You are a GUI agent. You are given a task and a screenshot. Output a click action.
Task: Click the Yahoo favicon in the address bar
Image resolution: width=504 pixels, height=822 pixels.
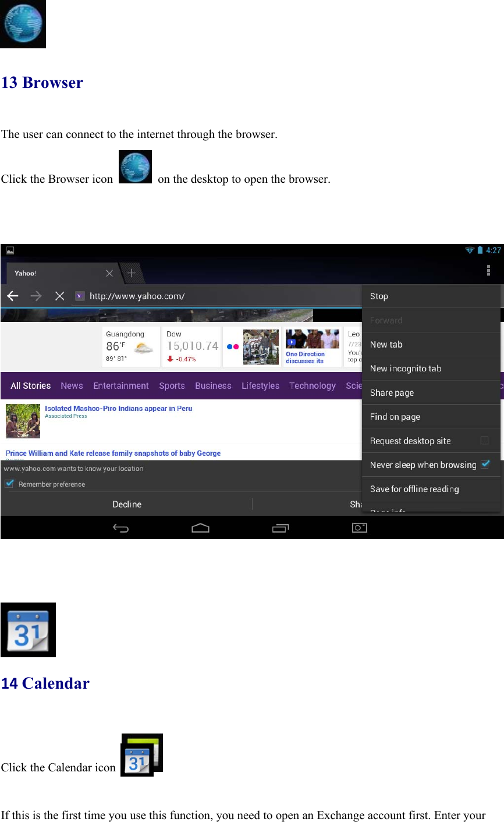click(x=80, y=296)
